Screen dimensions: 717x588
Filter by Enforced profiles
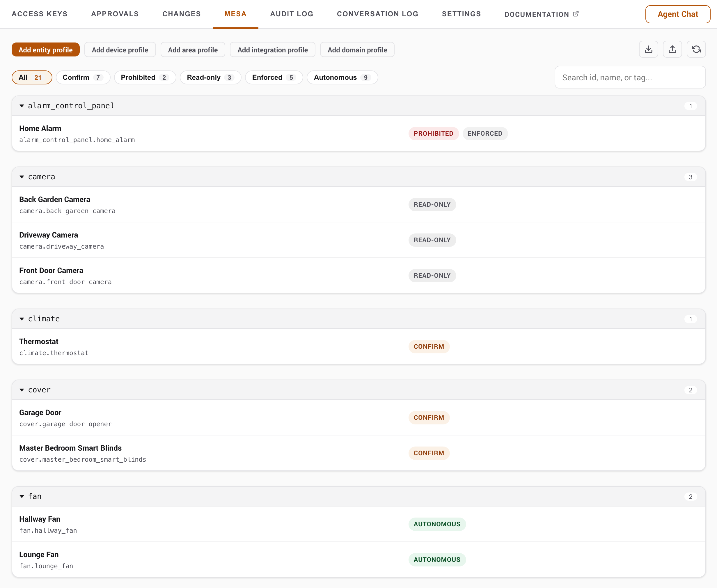tap(274, 77)
